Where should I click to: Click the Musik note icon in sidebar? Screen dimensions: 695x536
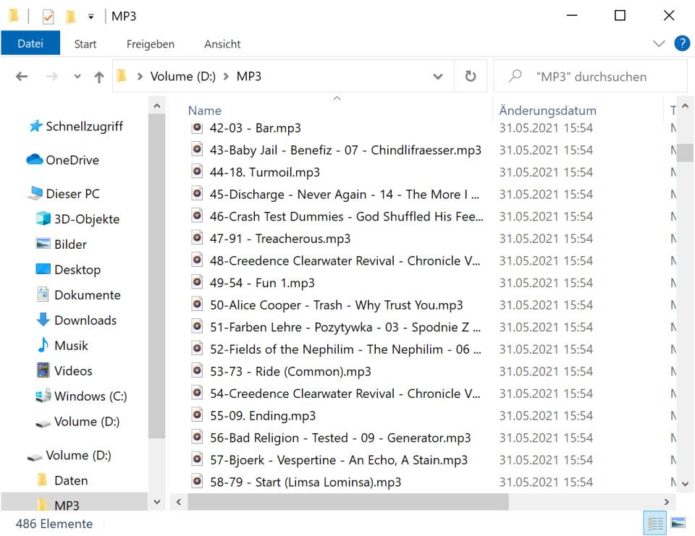click(43, 345)
